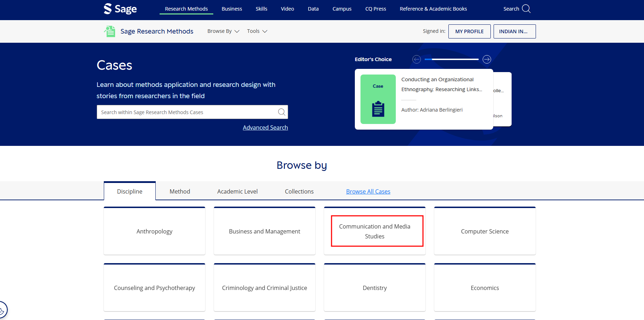Viewport: 644px width, 320px height.
Task: Advance to next Editor's Choice item
Action: click(x=487, y=59)
